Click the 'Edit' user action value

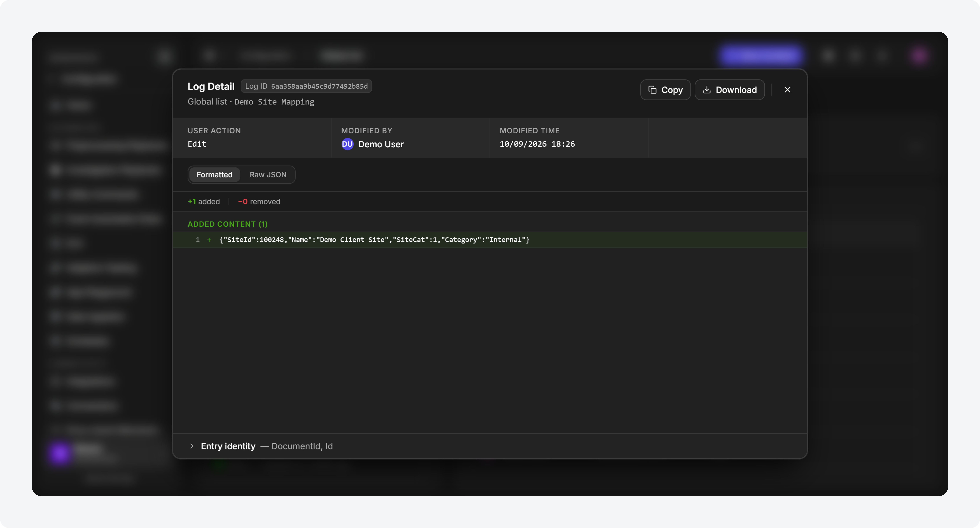pyautogui.click(x=197, y=144)
